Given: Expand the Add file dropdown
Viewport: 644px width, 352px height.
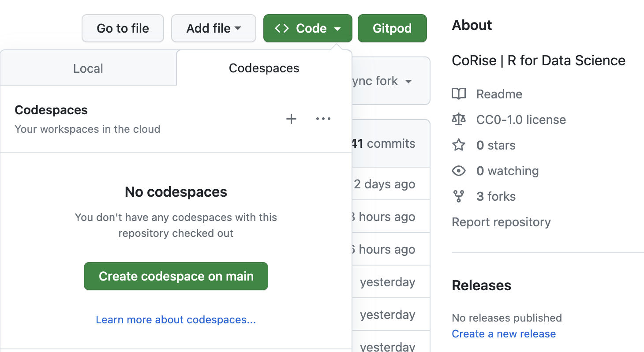Looking at the screenshot, I should point(213,28).
